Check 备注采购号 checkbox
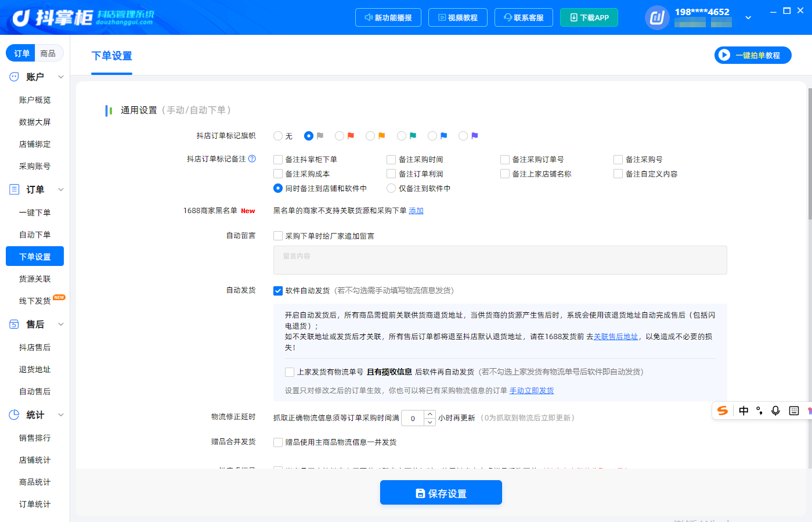 click(618, 159)
